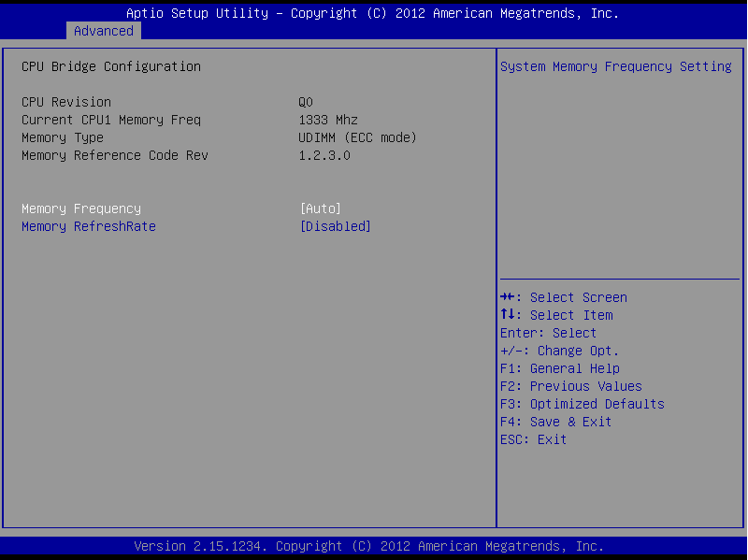Click the CPU Bridge Configuration heading
748x560 pixels.
point(111,66)
